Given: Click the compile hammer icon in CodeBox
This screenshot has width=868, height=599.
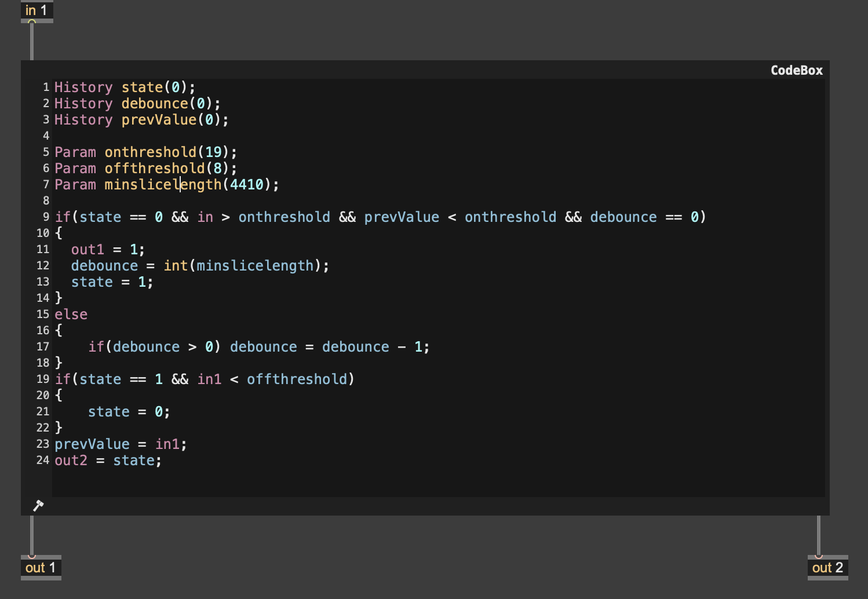Looking at the screenshot, I should (38, 506).
